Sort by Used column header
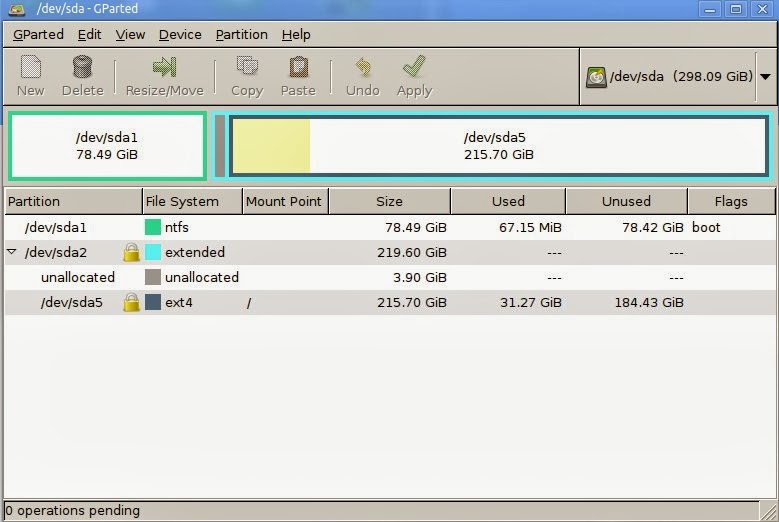779x522 pixels. click(x=508, y=201)
